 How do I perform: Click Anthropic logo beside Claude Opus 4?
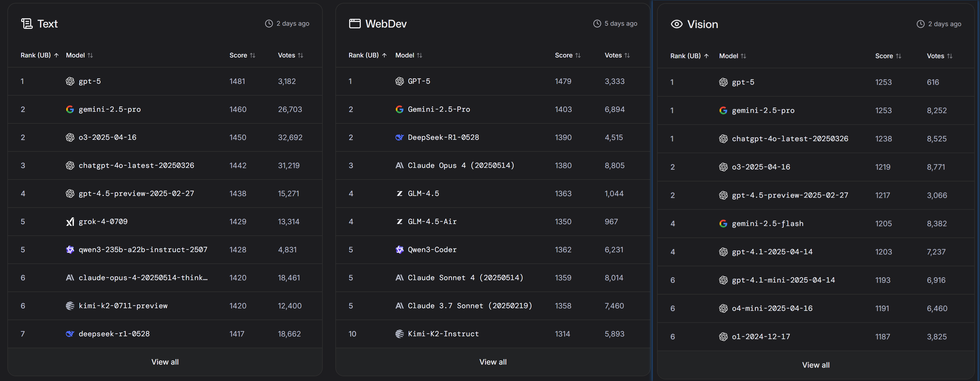coord(399,165)
